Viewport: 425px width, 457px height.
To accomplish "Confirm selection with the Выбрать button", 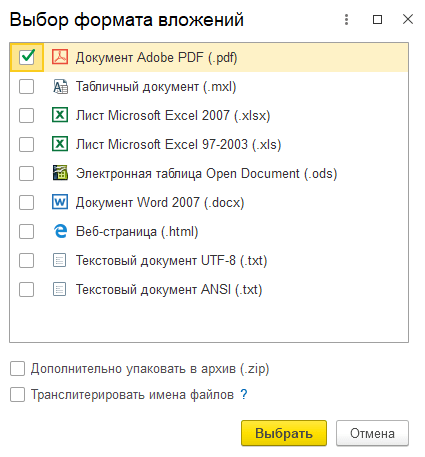I will (284, 433).
